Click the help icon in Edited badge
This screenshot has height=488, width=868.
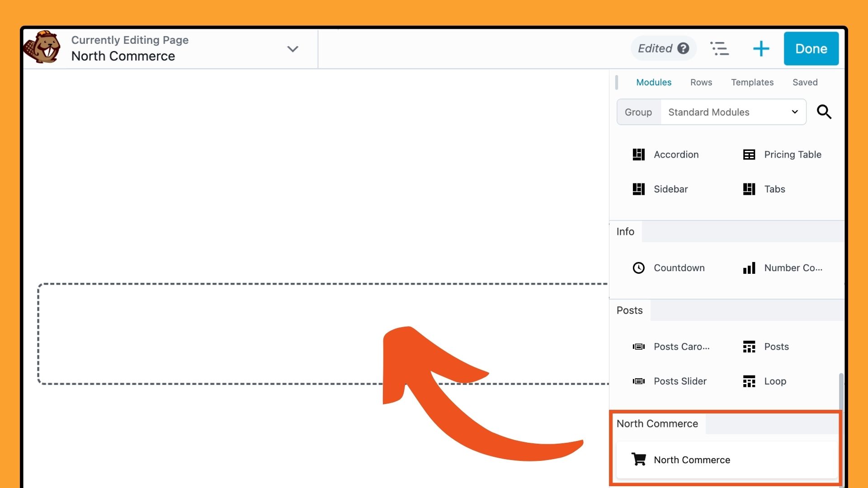tap(683, 48)
